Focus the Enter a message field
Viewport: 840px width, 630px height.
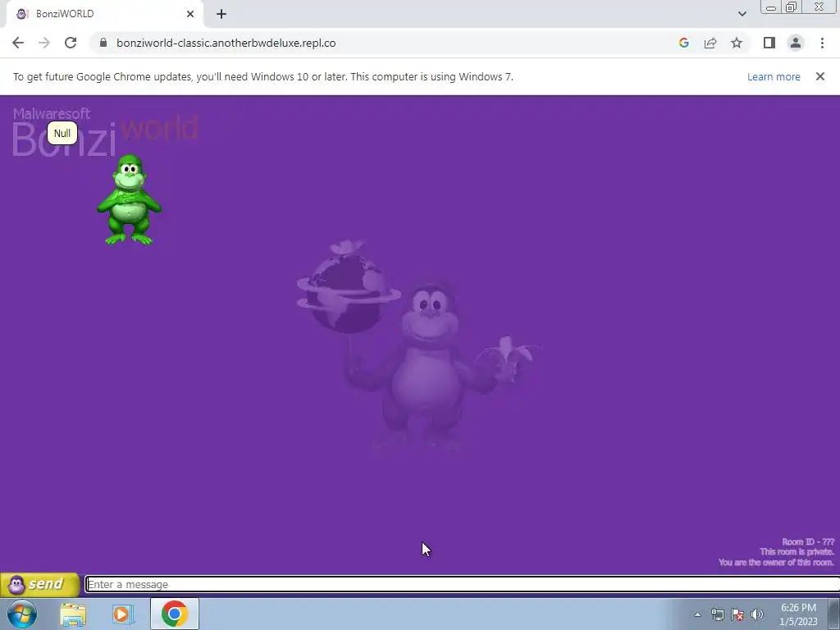pyautogui.click(x=463, y=584)
